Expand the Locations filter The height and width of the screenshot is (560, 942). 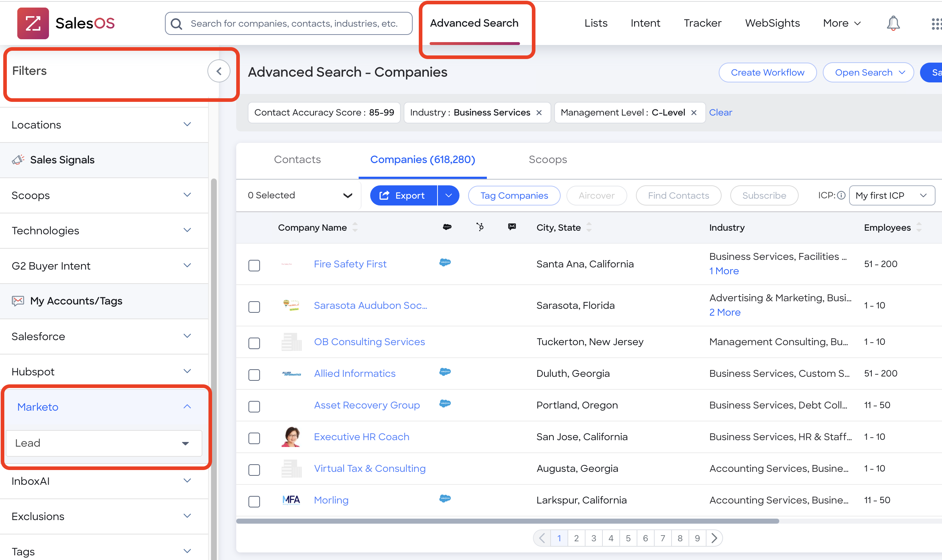click(104, 125)
